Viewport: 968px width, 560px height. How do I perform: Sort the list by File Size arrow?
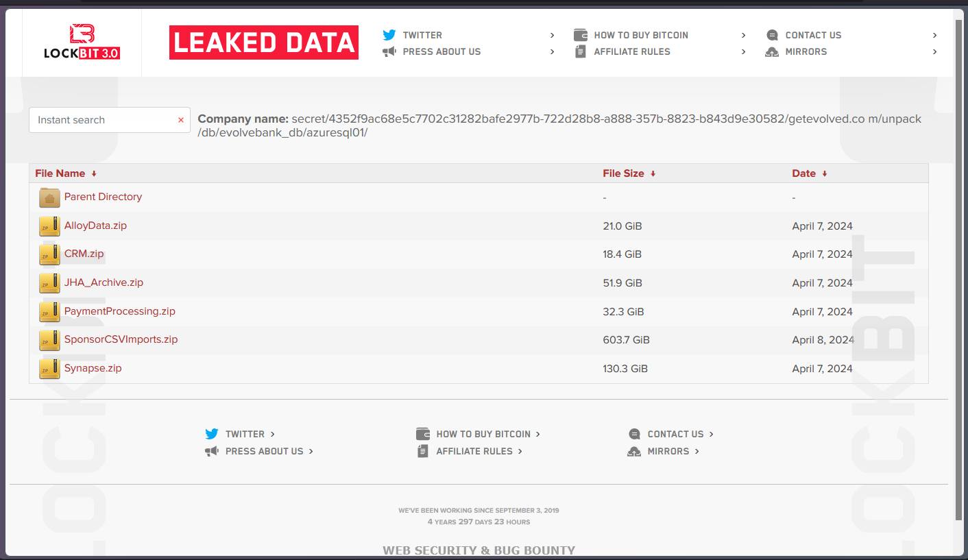click(653, 174)
